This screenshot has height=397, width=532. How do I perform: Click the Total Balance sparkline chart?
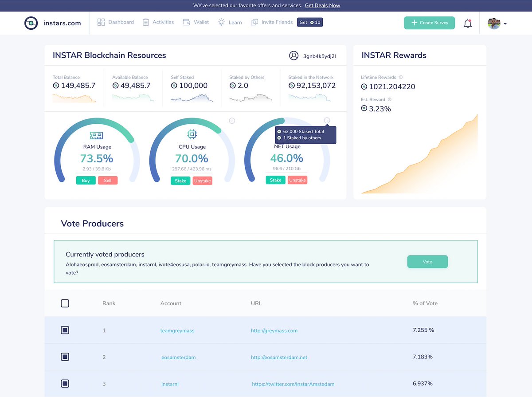(x=74, y=98)
